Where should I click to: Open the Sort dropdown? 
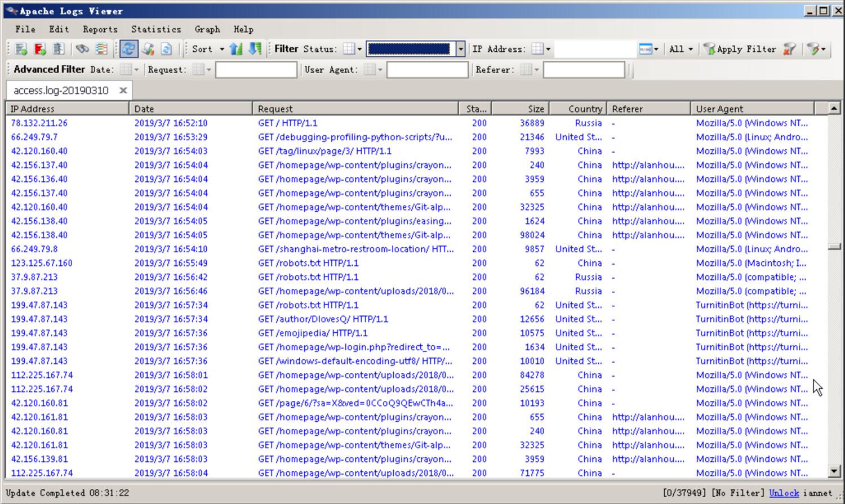point(207,49)
